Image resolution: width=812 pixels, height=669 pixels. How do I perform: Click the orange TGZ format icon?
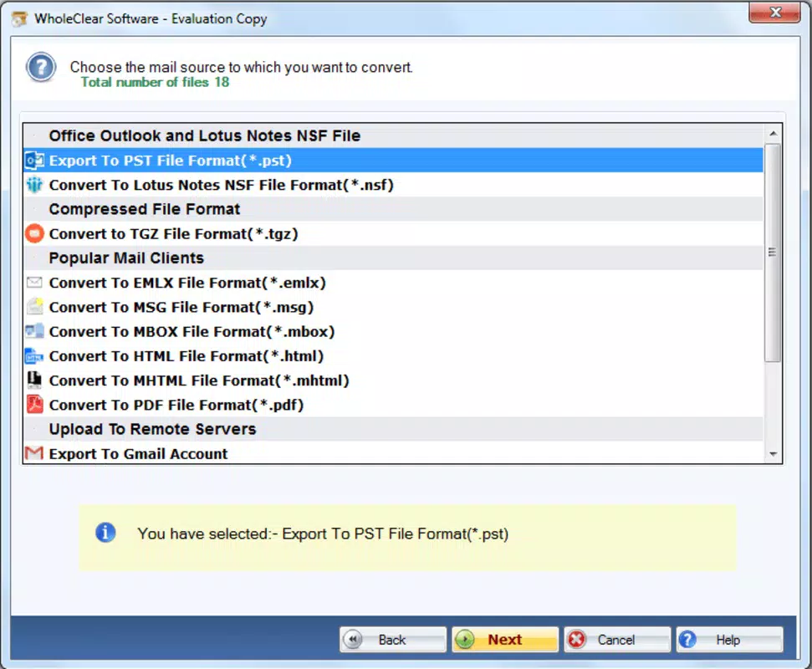pyautogui.click(x=34, y=233)
